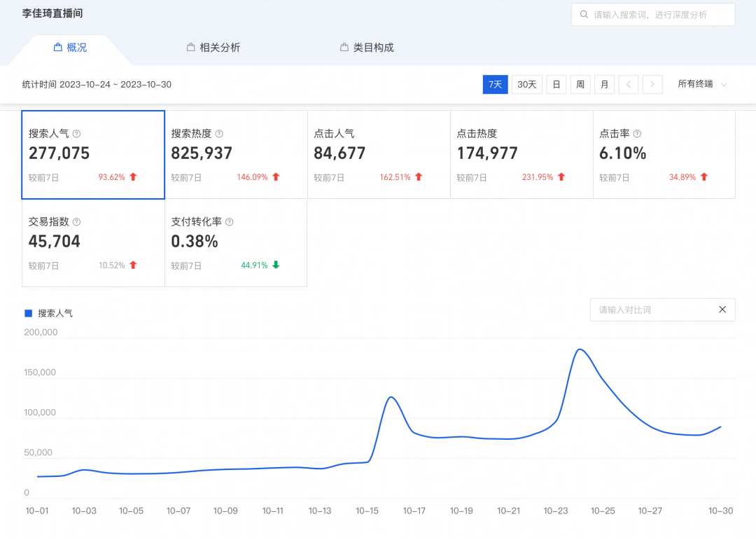This screenshot has width=756, height=540.
Task: Select the 搜索人气 metric card
Action: [93, 154]
